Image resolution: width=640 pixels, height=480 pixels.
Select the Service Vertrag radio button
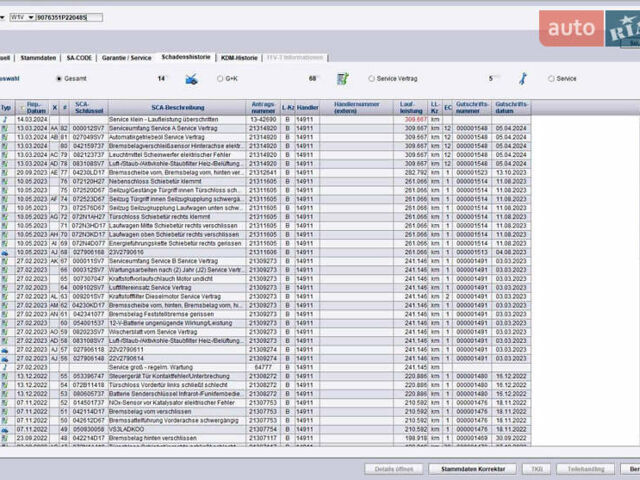tap(371, 78)
